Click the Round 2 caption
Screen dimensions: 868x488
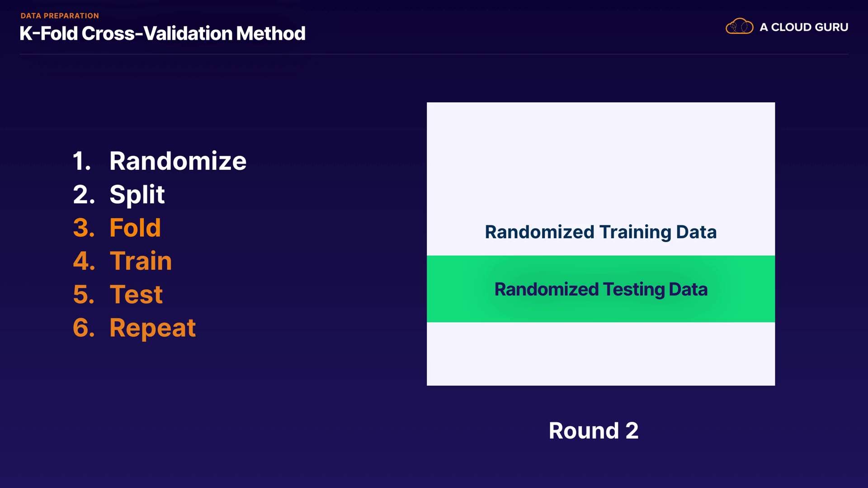pyautogui.click(x=593, y=431)
